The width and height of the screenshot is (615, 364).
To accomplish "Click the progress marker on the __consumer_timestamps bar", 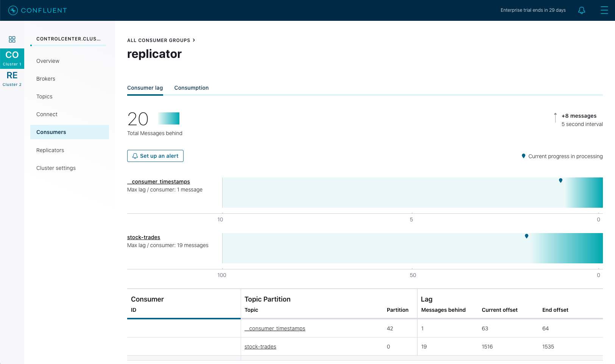I will [561, 180].
